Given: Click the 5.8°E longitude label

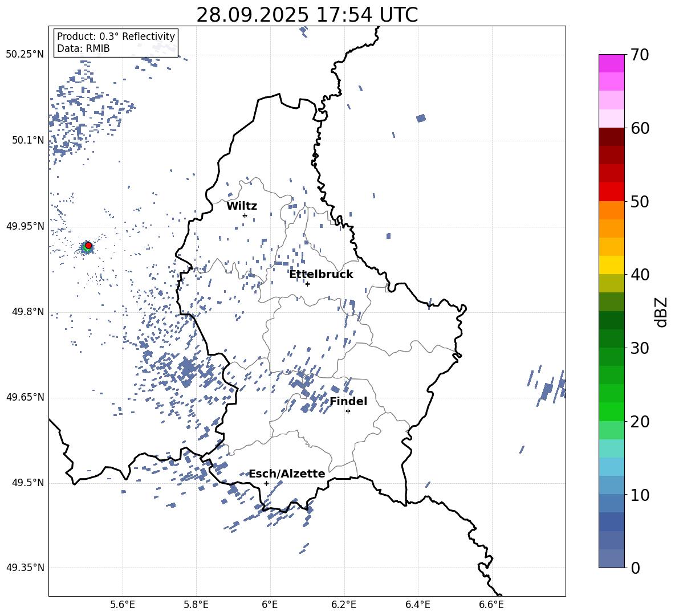Looking at the screenshot, I should click(x=196, y=605).
